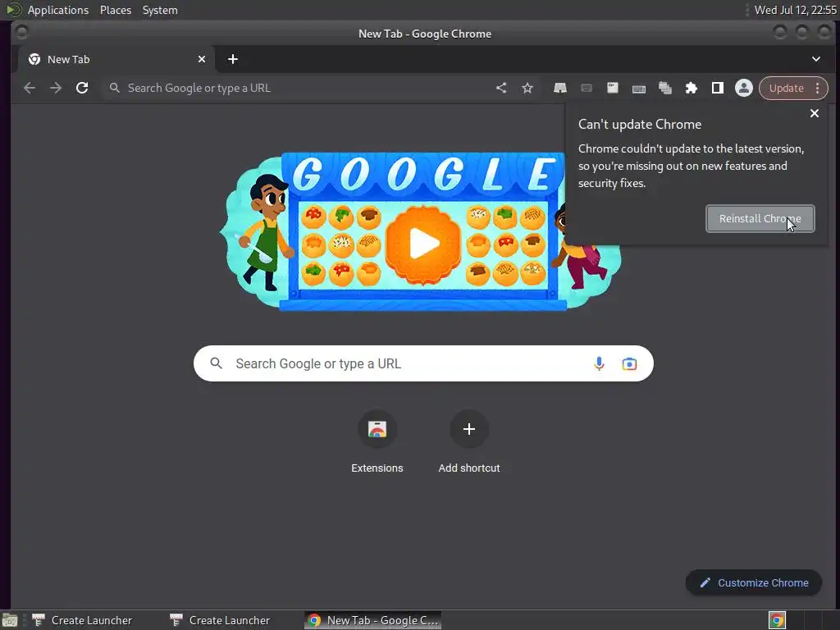Expand the tab search dropdown arrow
Image resolution: width=840 pixels, height=630 pixels.
click(816, 59)
